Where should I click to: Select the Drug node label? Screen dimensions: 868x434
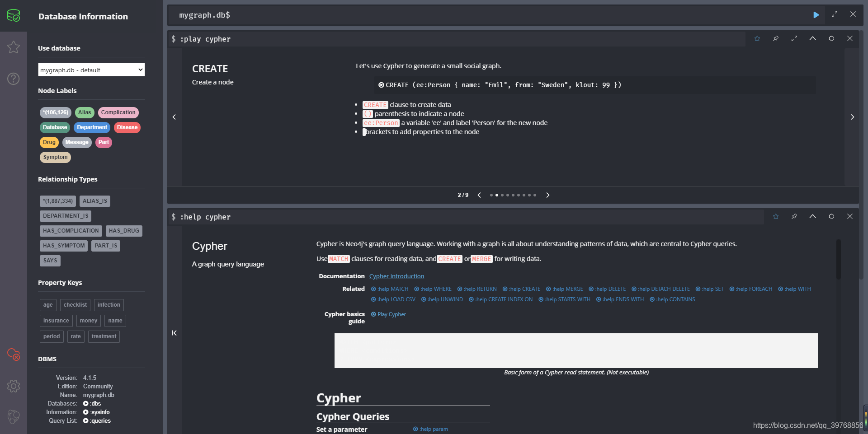[49, 142]
